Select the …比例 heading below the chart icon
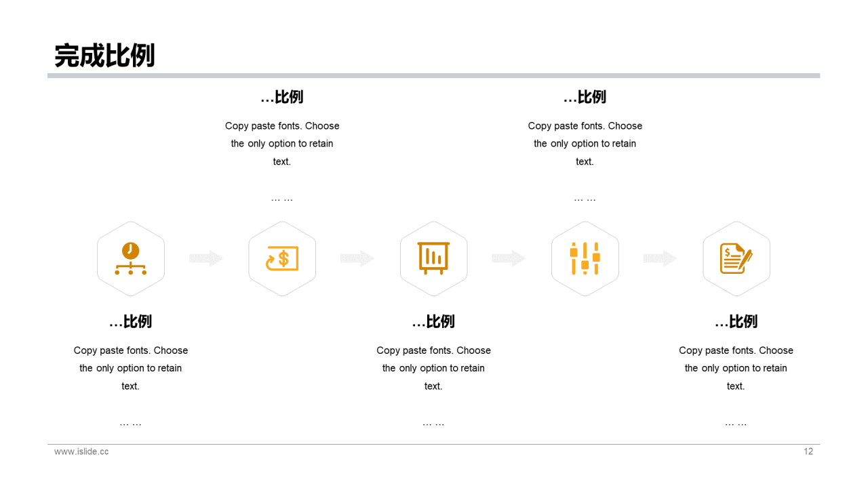The width and height of the screenshot is (868, 488). [433, 321]
